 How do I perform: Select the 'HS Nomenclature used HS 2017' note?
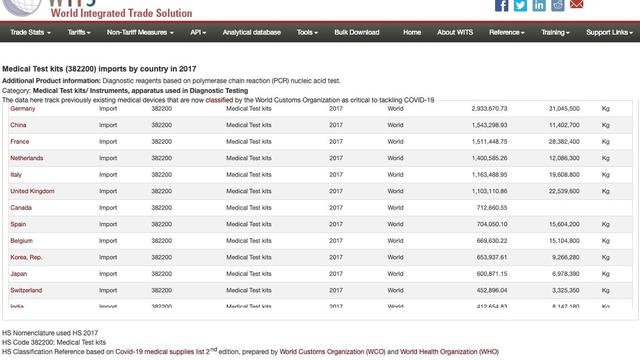(50, 333)
